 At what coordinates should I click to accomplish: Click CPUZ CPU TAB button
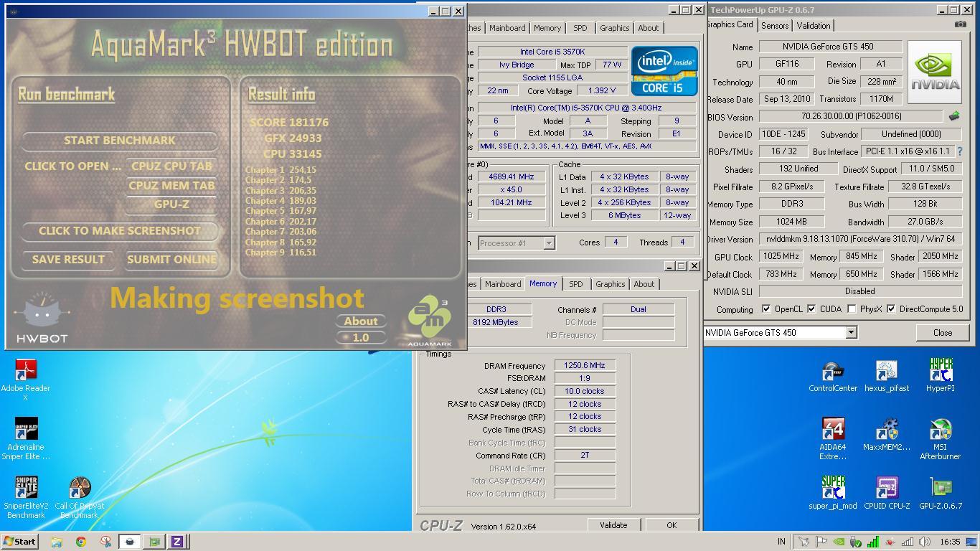point(171,166)
